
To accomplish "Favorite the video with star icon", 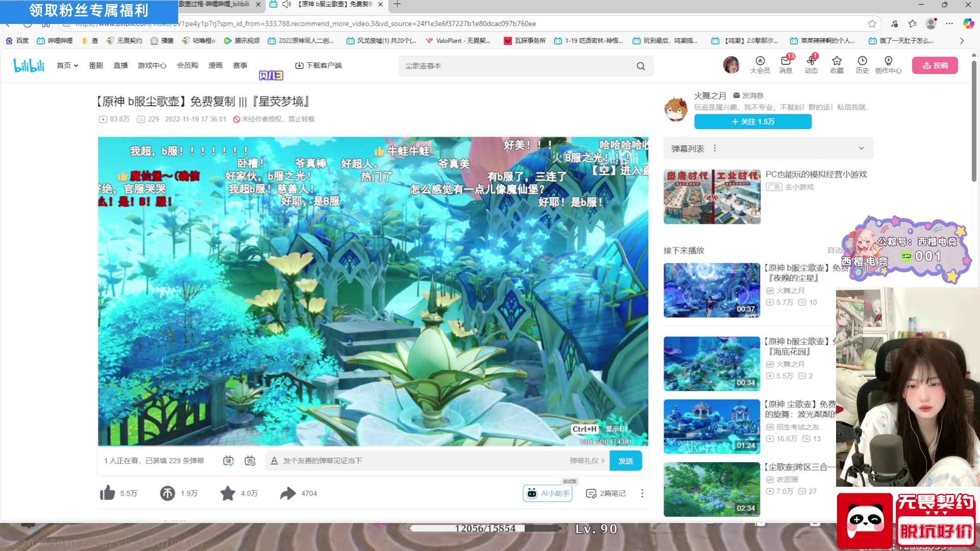I will [228, 493].
